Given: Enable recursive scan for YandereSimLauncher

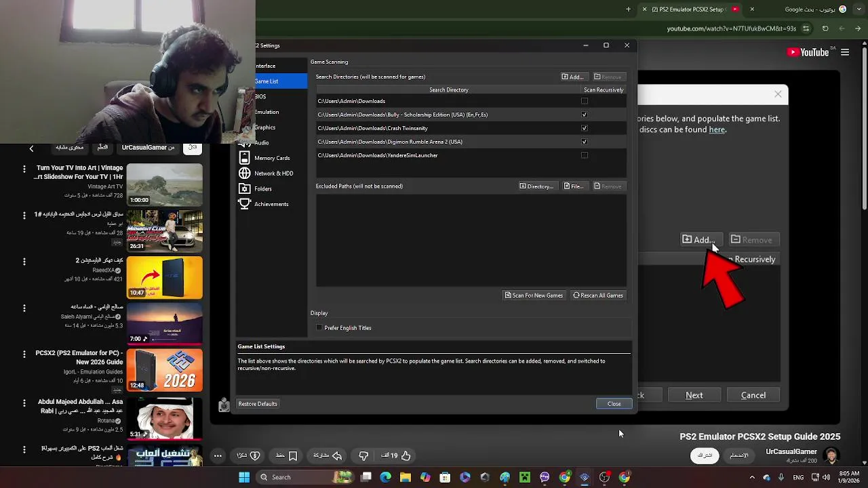Looking at the screenshot, I should click(584, 155).
